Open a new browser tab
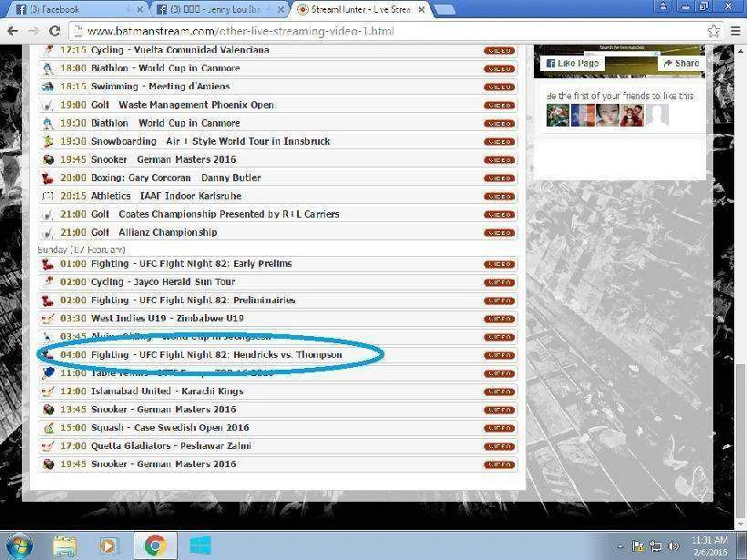The height and width of the screenshot is (560, 747). coord(444,9)
